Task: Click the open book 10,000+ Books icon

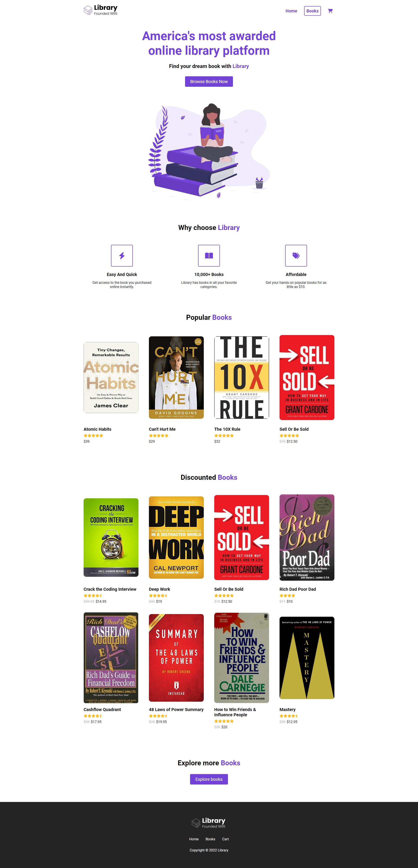Action: 209,255
